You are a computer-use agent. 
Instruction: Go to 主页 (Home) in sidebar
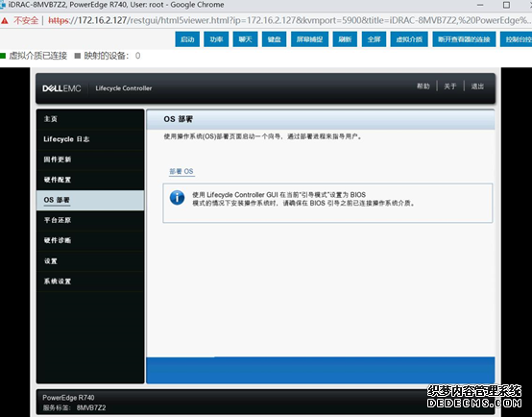coord(90,119)
